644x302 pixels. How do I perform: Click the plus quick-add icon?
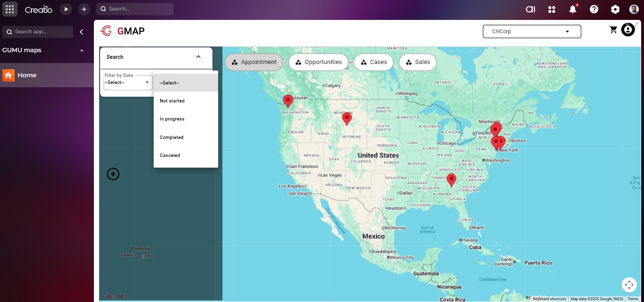[x=84, y=9]
